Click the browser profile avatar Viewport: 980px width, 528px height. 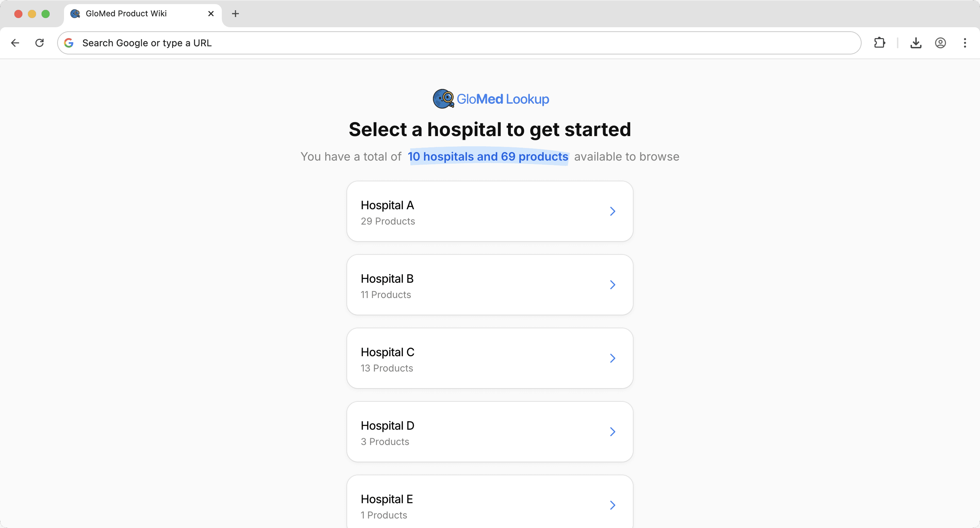pos(941,43)
